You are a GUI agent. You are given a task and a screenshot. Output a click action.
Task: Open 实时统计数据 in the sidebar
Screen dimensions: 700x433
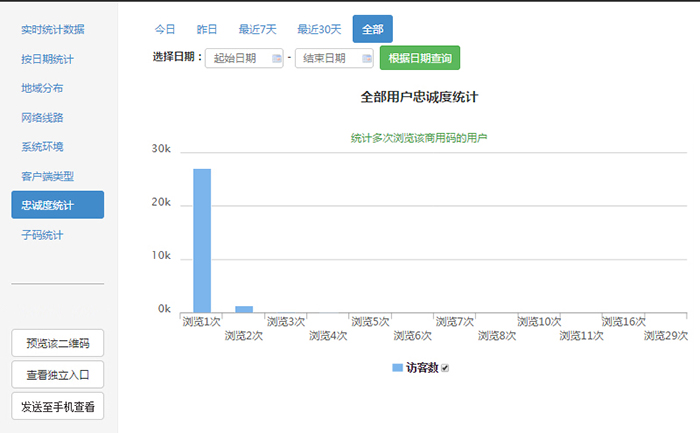pos(53,29)
